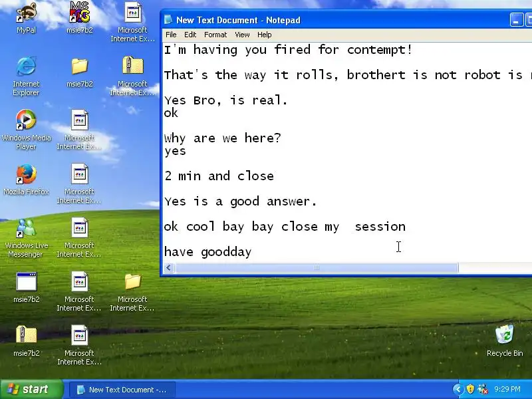
Task: Open the Microsoft Internet Ex... plain folder icon
Action: pos(132,292)
